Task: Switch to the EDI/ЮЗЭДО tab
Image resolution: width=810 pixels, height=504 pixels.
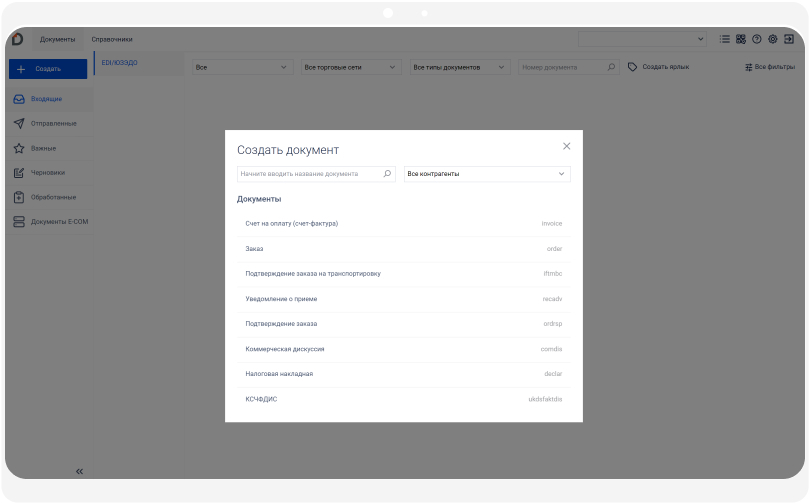Action: 120,63
